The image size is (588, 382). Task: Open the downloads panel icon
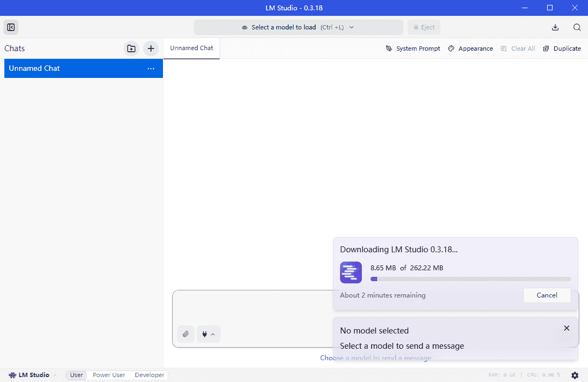555,27
